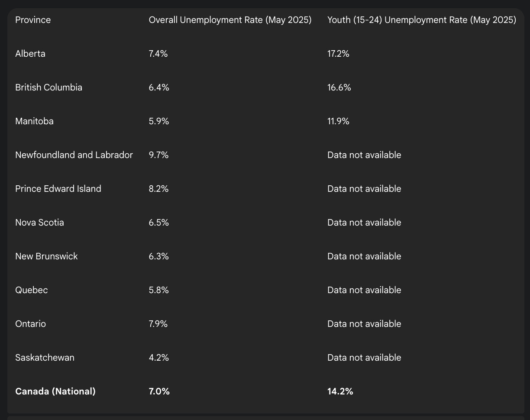530x420 pixels.
Task: Select the Overall Unemployment Rate column header
Action: coord(230,20)
